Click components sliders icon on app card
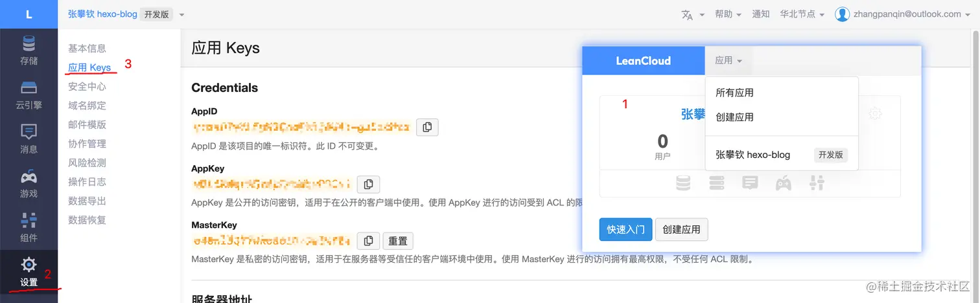This screenshot has height=303, width=980. click(x=817, y=183)
